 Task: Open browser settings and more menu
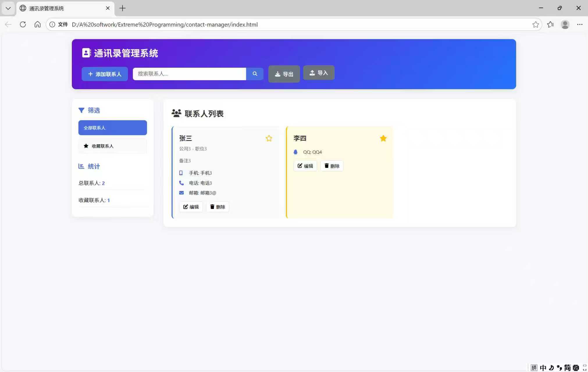(580, 24)
